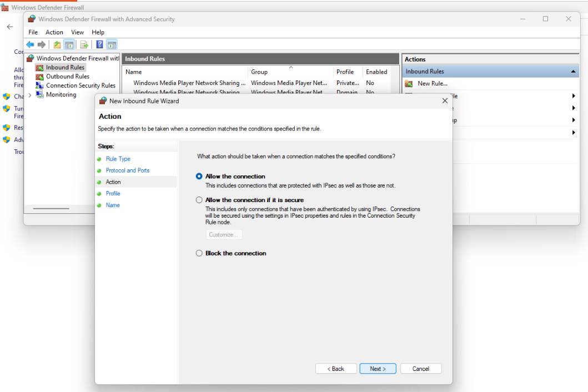Maximize the Advanced Security window

[545, 19]
